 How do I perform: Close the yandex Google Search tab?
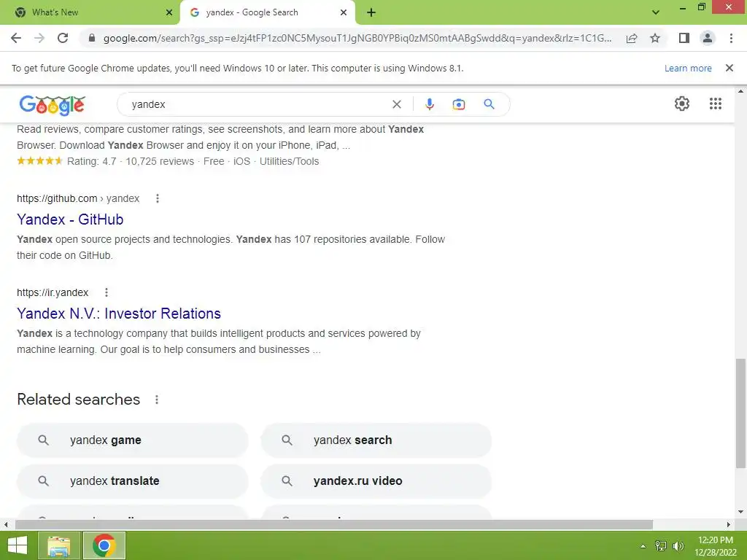[x=344, y=12]
